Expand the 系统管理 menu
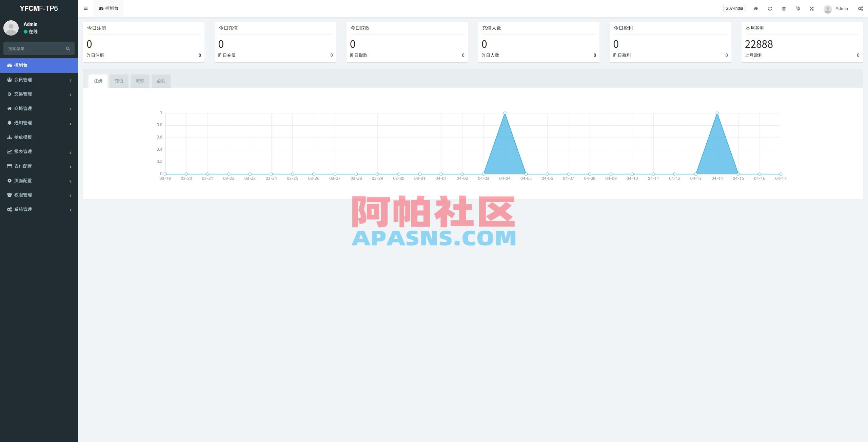This screenshot has height=442, width=868. point(24,209)
